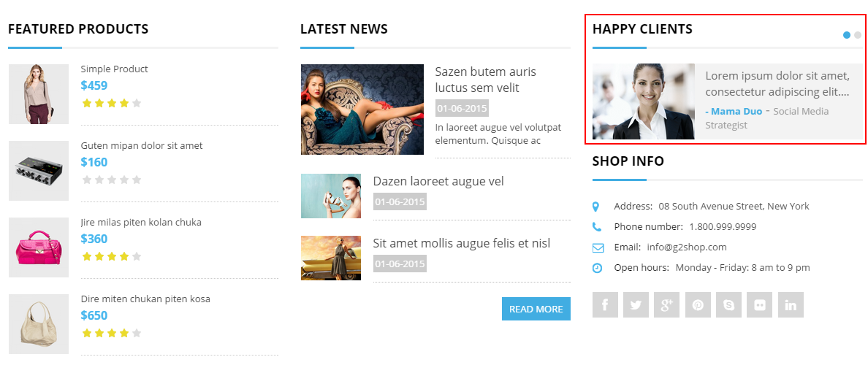Click the woman on sofa news image
868x365 pixels.
coord(362,109)
